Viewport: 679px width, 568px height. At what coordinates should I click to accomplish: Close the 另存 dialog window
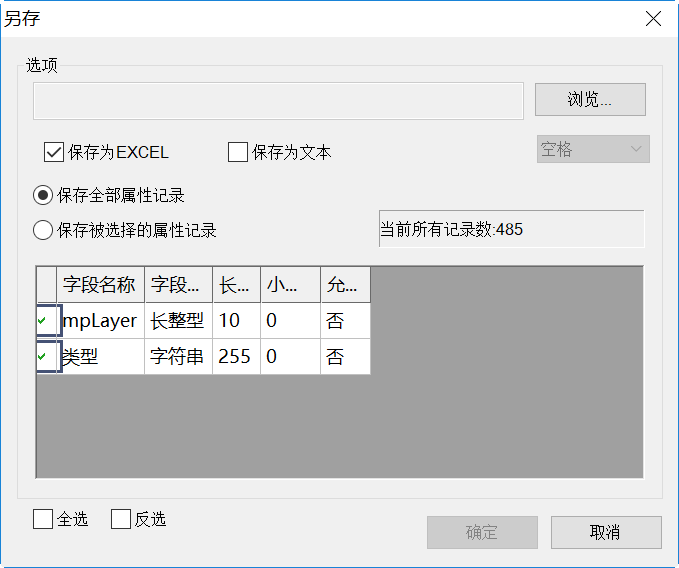[x=653, y=19]
